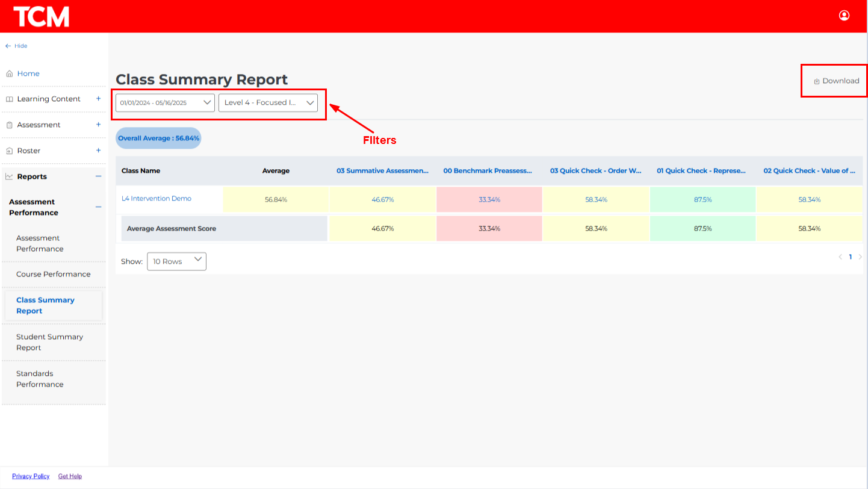Click the Roster icon in sidebar

pyautogui.click(x=9, y=151)
